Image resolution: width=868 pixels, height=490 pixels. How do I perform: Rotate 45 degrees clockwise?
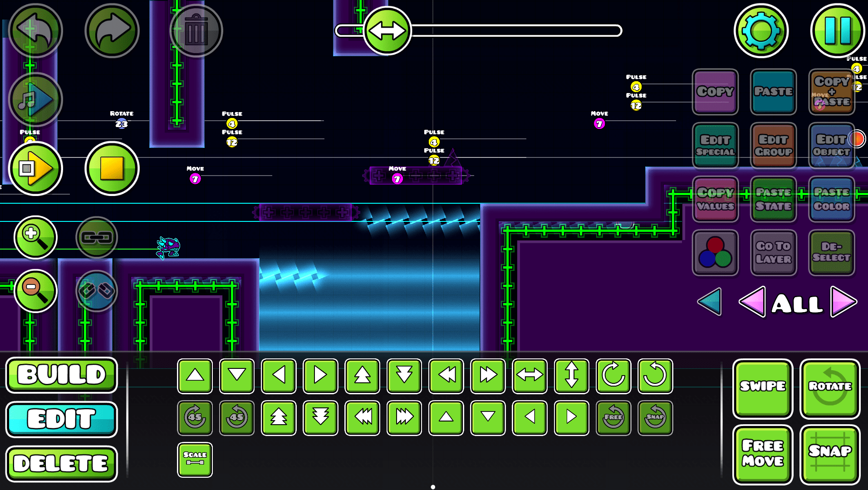(195, 417)
